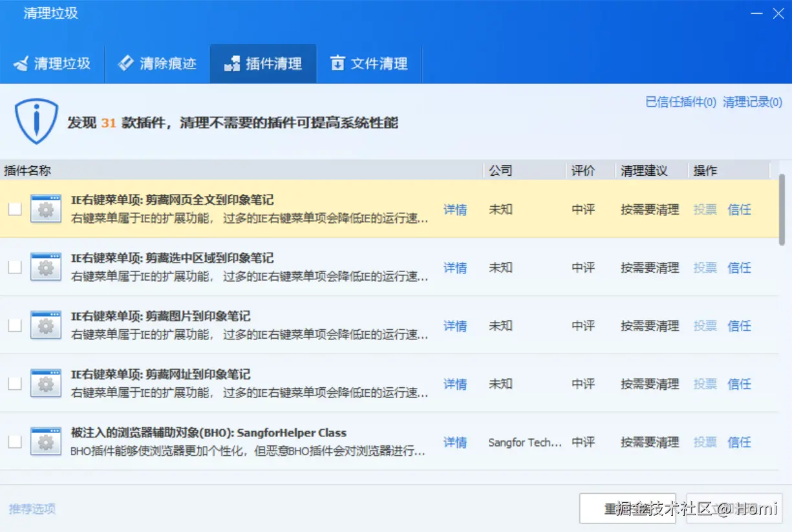Viewport: 792px width, 532px height.
Task: Click 信任 for 剪藏选中区域到印象笔记
Action: 740,268
